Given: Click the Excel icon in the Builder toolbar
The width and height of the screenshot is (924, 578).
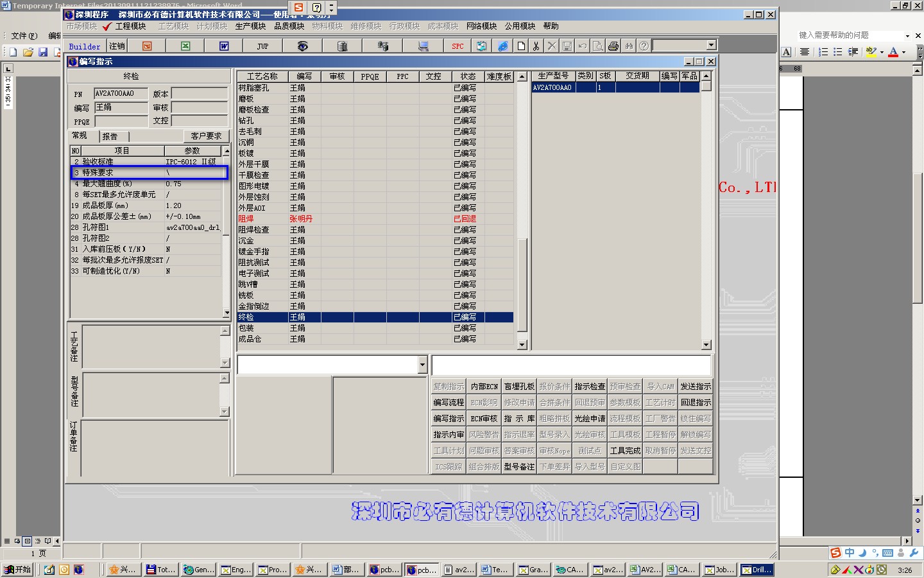Looking at the screenshot, I should tap(185, 46).
